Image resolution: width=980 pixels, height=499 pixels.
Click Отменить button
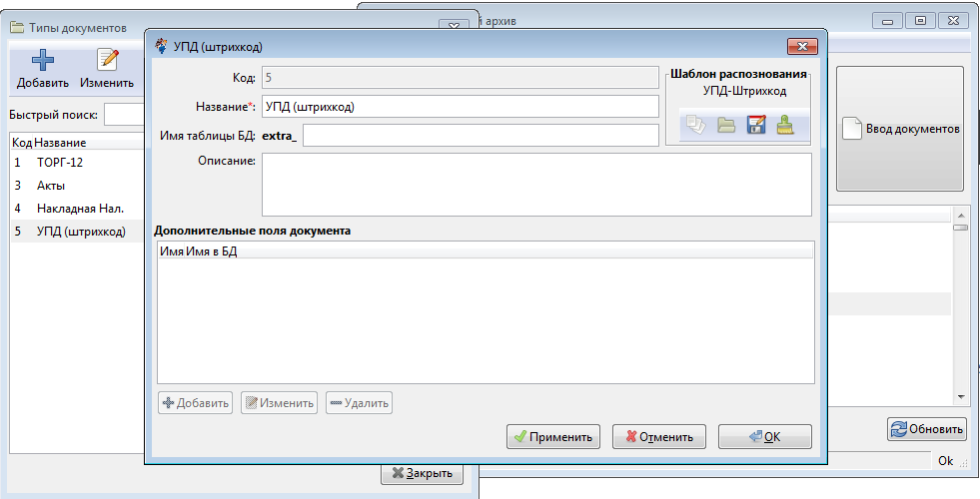pyautogui.click(x=659, y=436)
